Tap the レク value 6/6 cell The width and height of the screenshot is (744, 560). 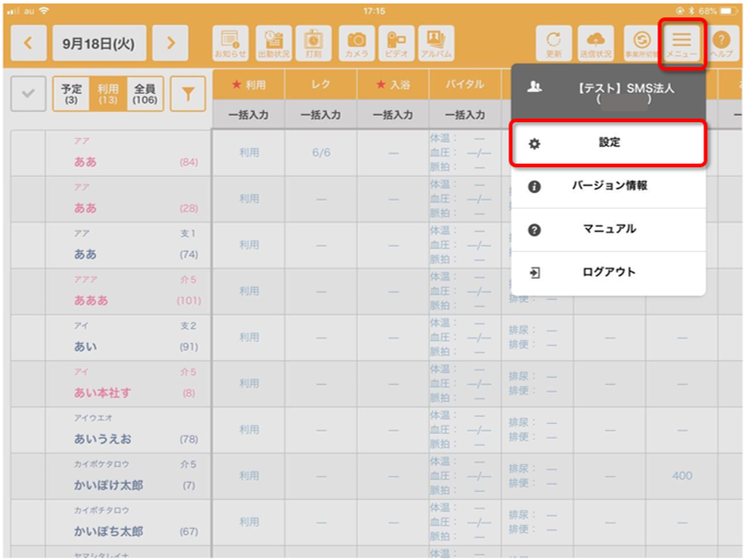[x=321, y=153]
